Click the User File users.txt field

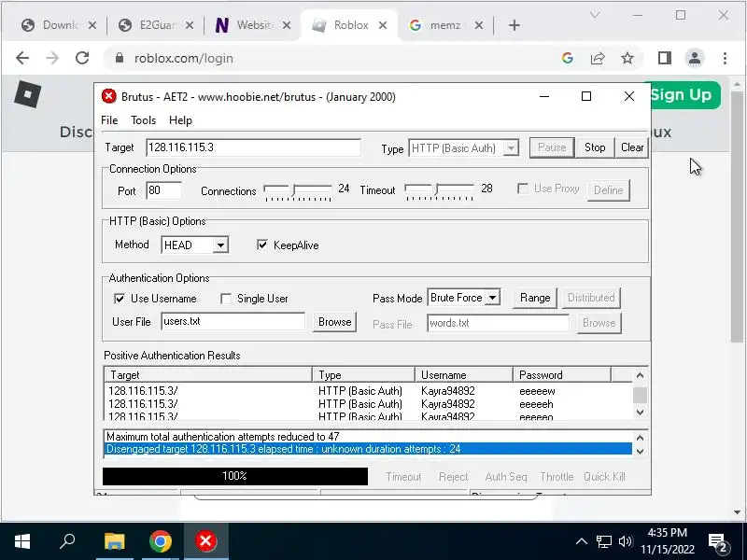[x=233, y=321]
